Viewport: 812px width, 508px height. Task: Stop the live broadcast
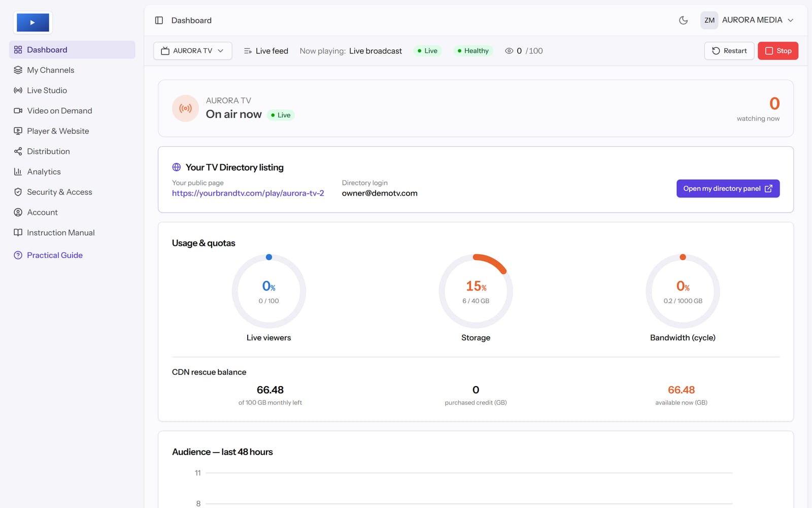778,51
